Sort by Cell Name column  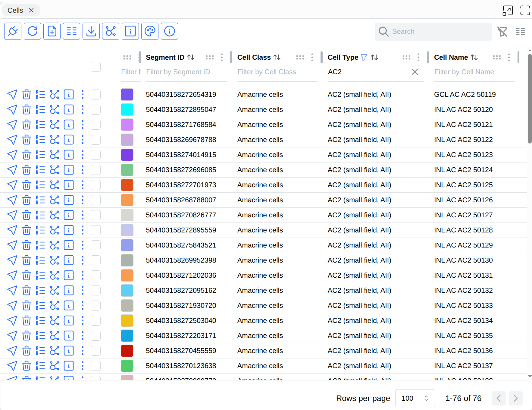pos(474,57)
